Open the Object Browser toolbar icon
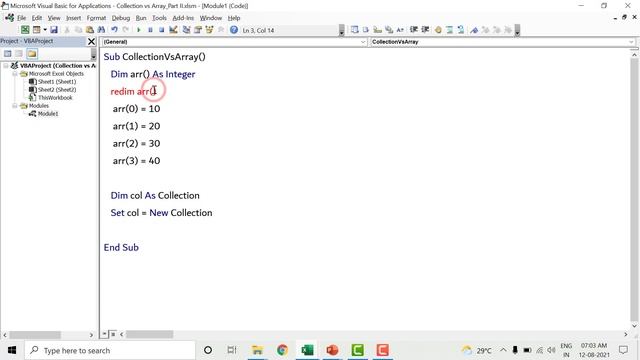 point(209,30)
